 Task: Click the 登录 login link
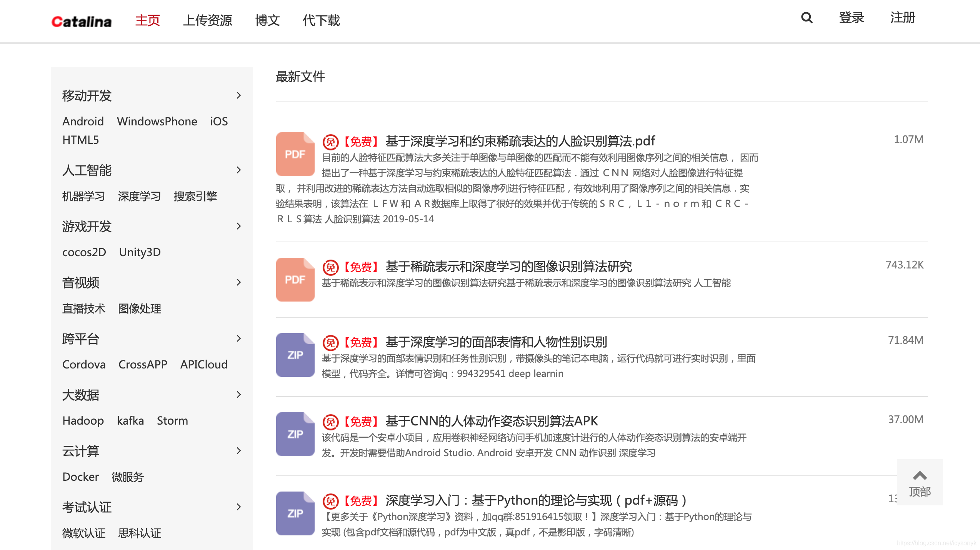pos(852,18)
